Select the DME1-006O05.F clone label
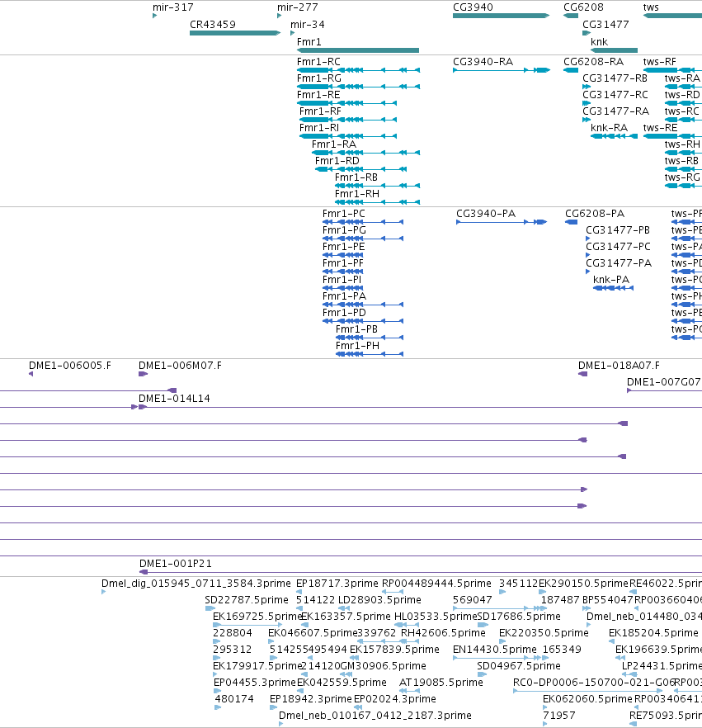This screenshot has width=702, height=728. point(70,366)
